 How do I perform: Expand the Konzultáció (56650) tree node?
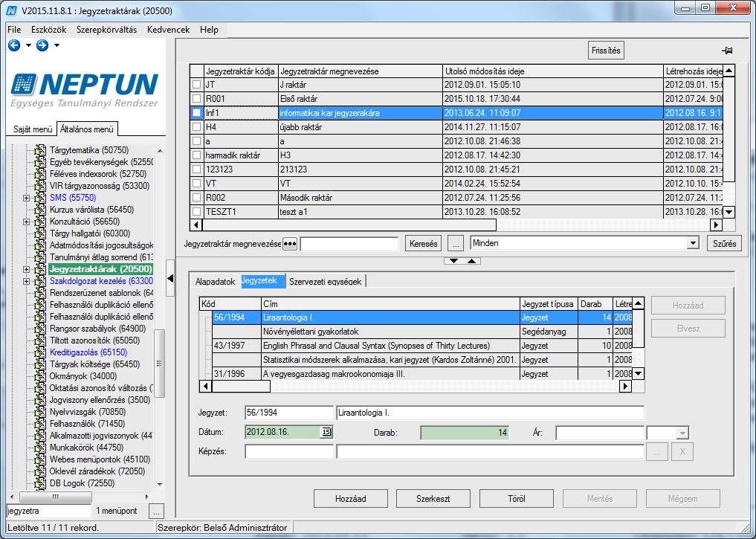pyautogui.click(x=27, y=222)
